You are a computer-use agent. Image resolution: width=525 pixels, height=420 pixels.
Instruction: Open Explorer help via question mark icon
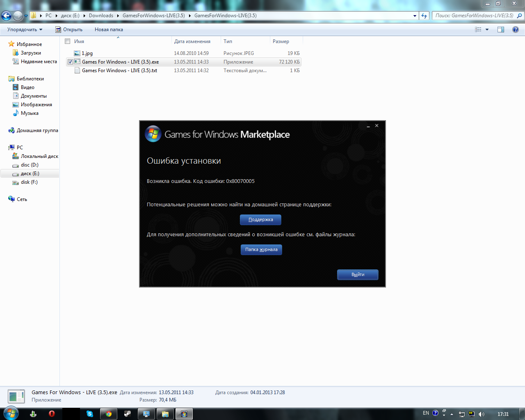[516, 30]
